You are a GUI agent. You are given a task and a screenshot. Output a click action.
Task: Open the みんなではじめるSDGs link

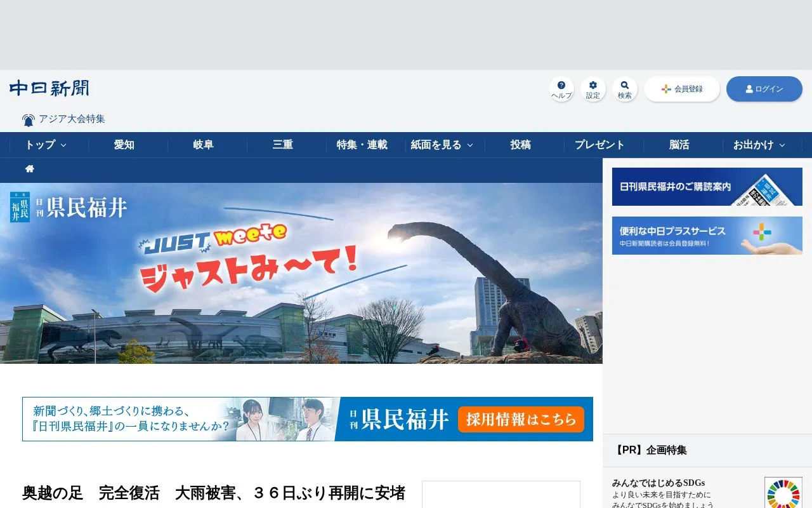pos(658,483)
